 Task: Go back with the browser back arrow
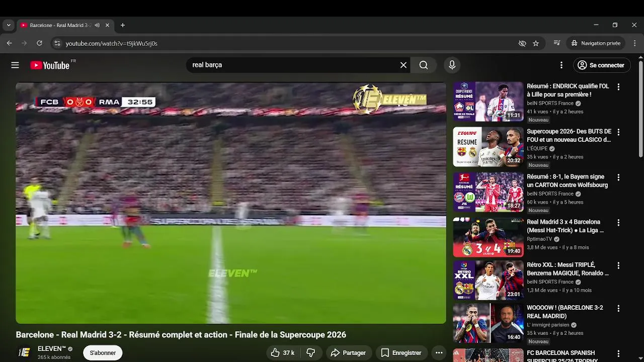click(9, 43)
